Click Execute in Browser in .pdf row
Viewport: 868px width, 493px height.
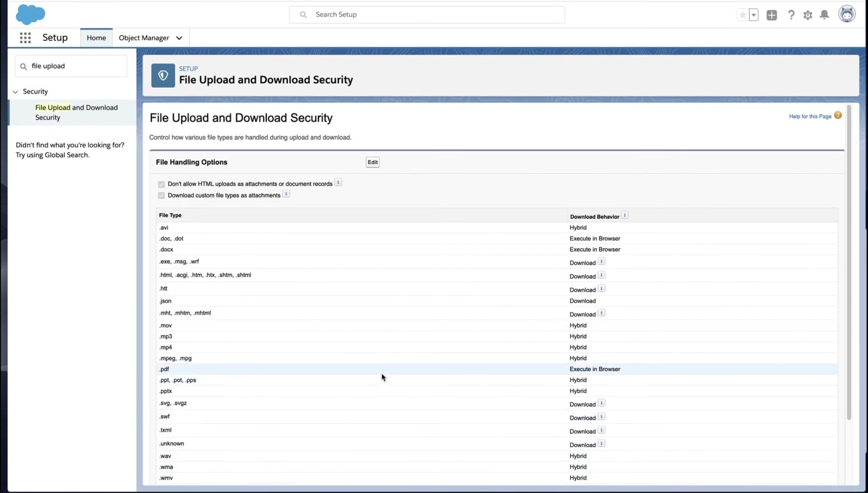595,369
